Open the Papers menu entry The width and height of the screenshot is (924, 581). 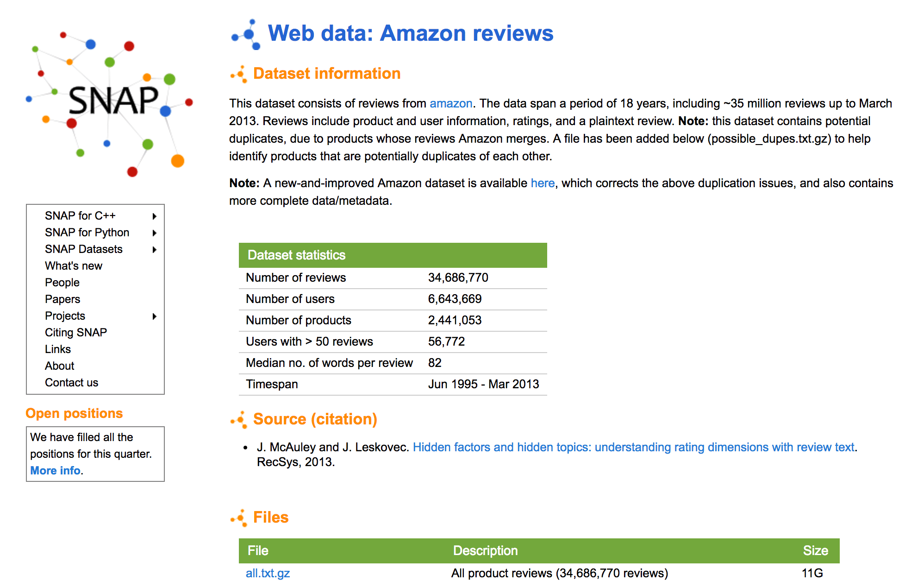62,299
